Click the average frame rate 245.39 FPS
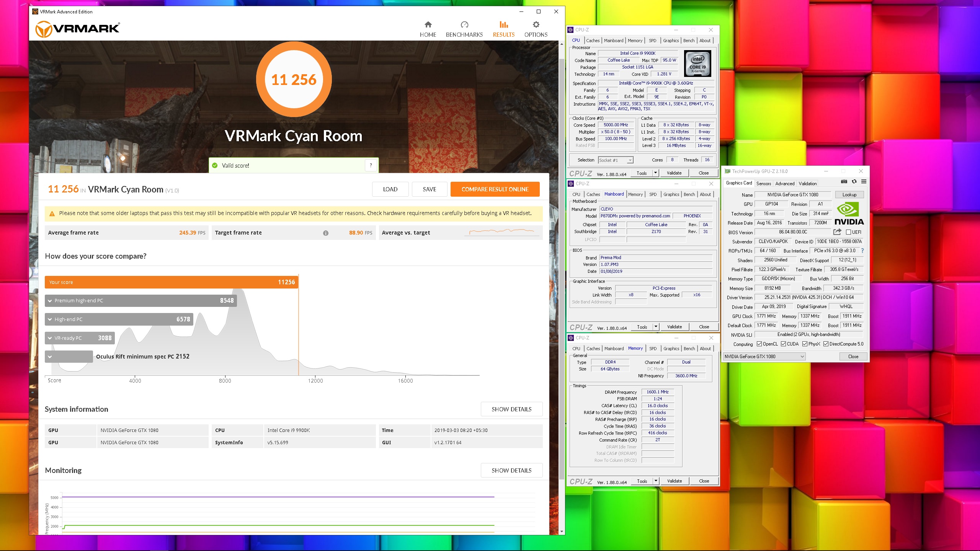 click(x=192, y=233)
